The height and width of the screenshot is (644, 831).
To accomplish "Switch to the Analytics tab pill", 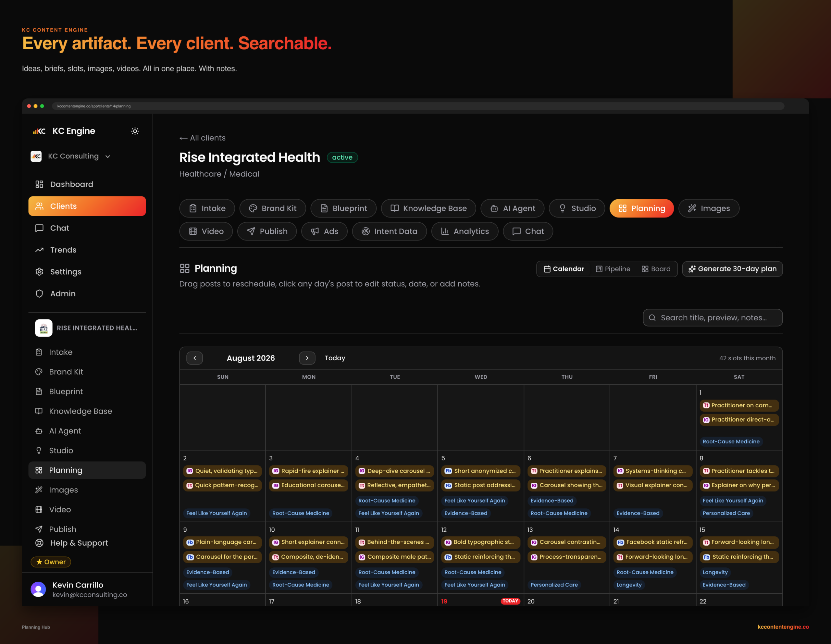I will point(465,231).
